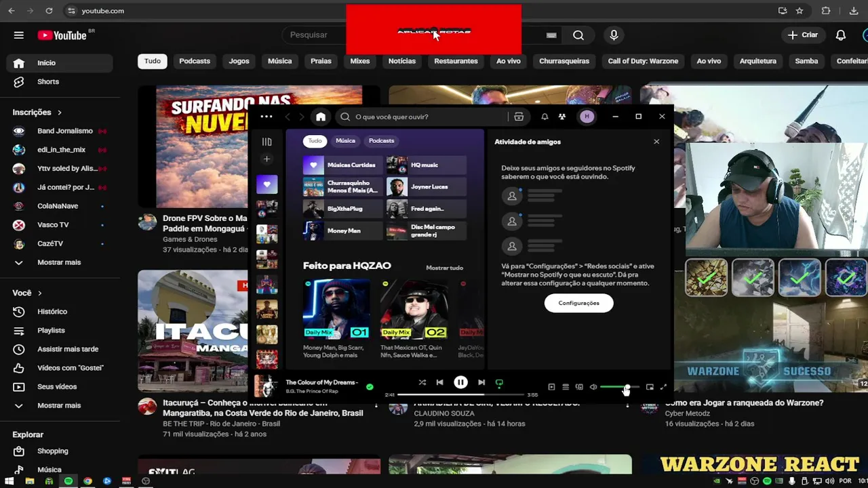Screen dimensions: 868x488
Task: Enter Spotify fullscreen mode
Action: 663,387
